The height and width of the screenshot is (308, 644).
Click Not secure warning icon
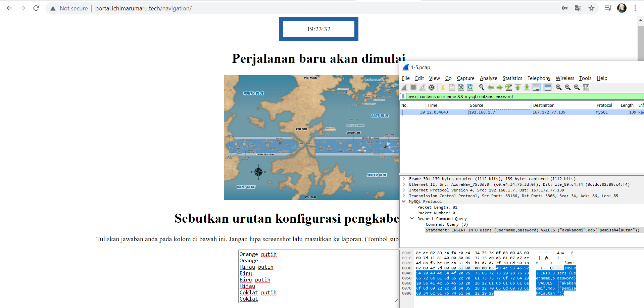53,8
